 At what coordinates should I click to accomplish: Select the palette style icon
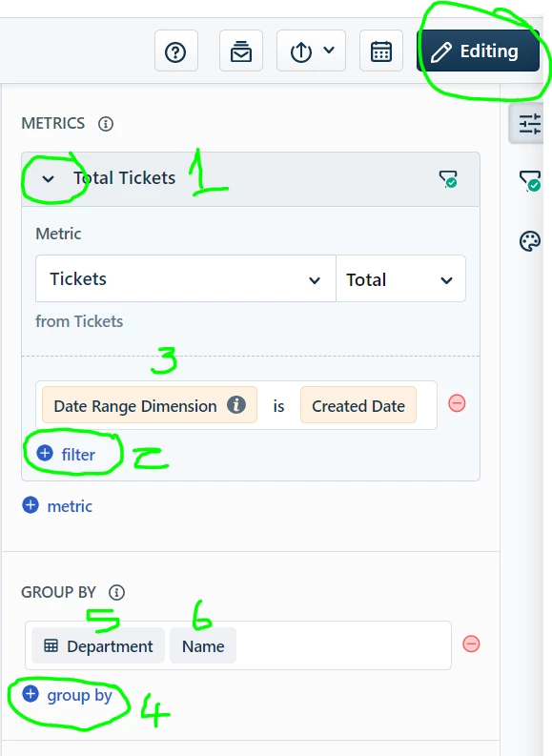[x=530, y=241]
